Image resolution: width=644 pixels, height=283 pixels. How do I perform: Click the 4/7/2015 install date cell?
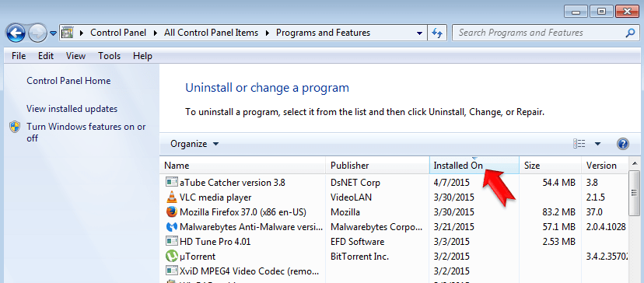[451, 183]
